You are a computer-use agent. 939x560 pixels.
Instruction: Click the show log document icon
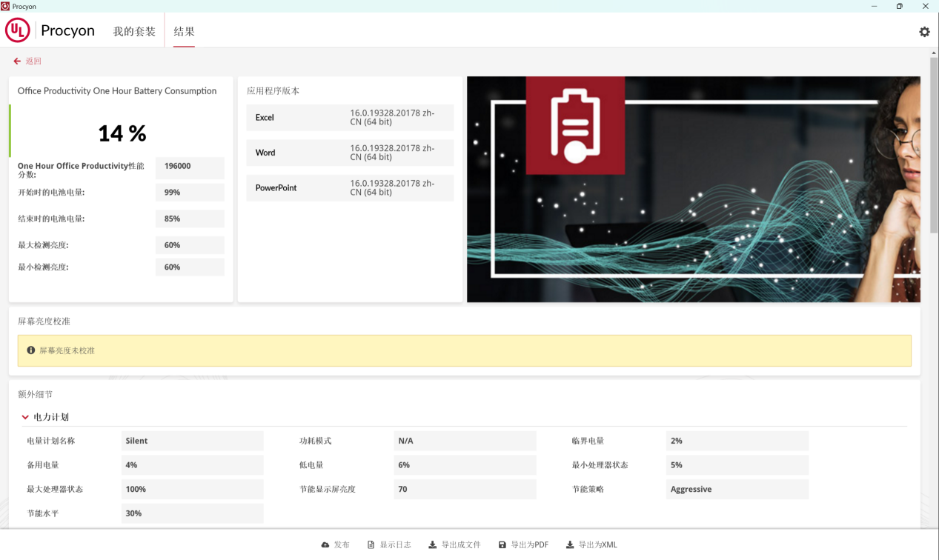(x=371, y=545)
